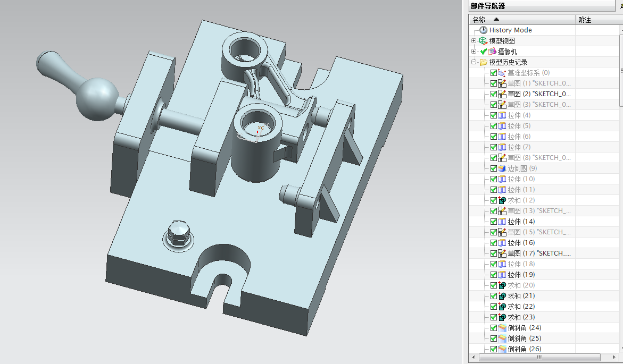Click the 模型历史记录 folder icon
623x364 pixels.
click(x=483, y=62)
